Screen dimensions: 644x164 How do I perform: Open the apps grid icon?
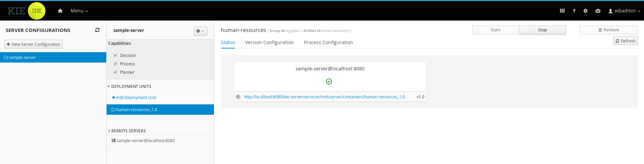click(x=562, y=11)
